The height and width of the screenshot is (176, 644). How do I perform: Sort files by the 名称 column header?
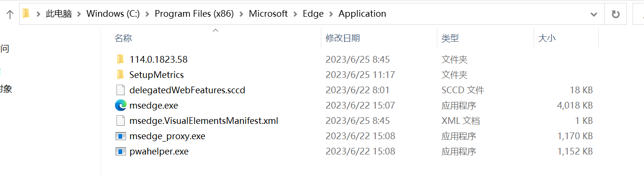click(123, 38)
